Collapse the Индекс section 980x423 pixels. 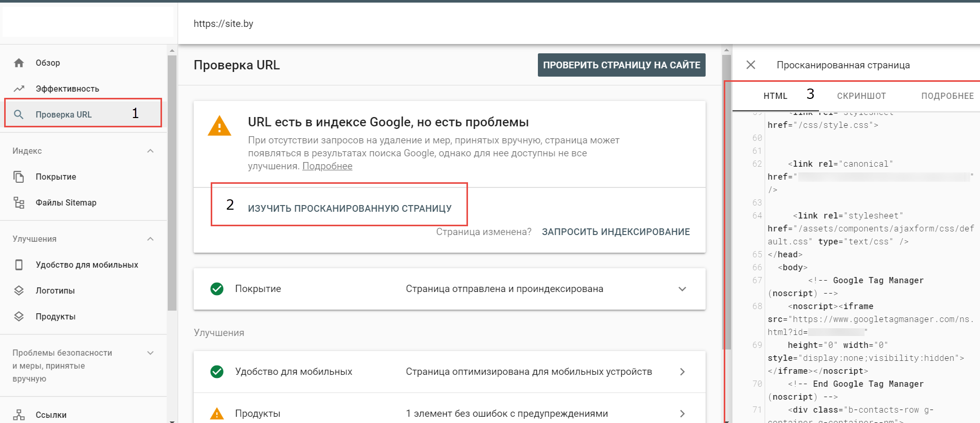(x=150, y=151)
